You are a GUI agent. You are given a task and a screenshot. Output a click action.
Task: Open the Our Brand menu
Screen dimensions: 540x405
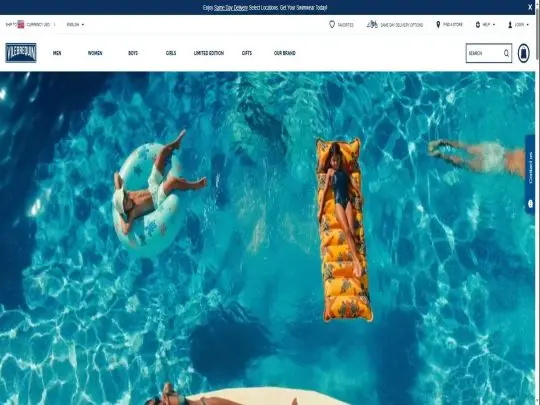pyautogui.click(x=284, y=53)
